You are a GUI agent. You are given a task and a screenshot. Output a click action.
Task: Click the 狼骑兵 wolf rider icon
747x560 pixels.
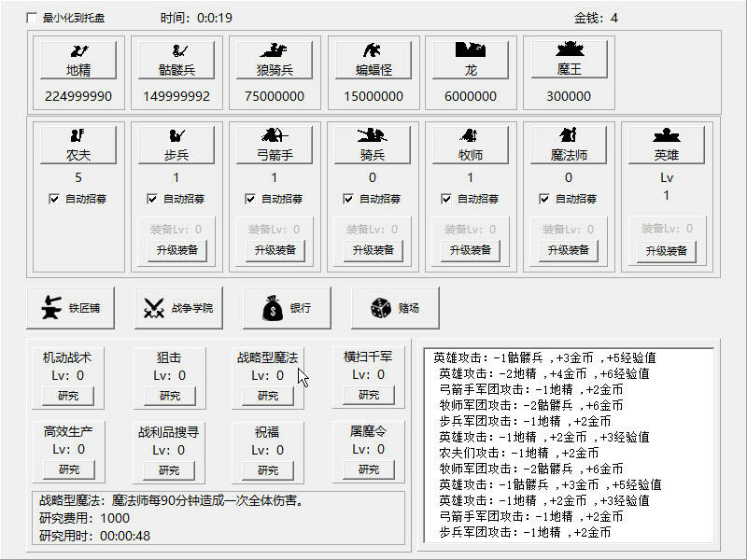275,60
